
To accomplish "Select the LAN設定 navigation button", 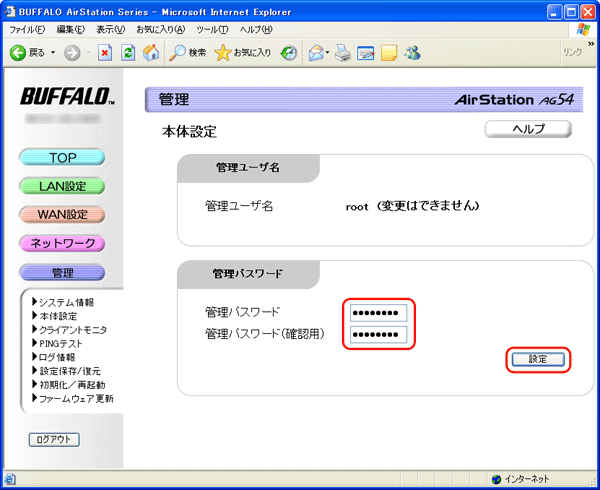I will tap(64, 186).
